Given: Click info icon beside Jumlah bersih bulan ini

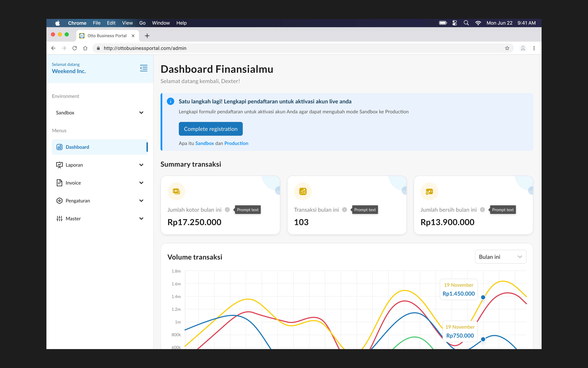Looking at the screenshot, I should pyautogui.click(x=482, y=210).
